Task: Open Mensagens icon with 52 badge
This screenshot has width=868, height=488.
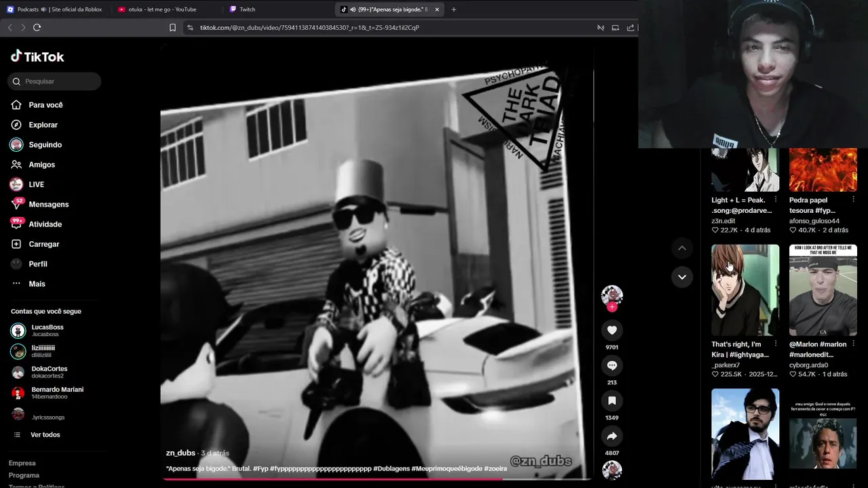Action: pyautogui.click(x=17, y=203)
